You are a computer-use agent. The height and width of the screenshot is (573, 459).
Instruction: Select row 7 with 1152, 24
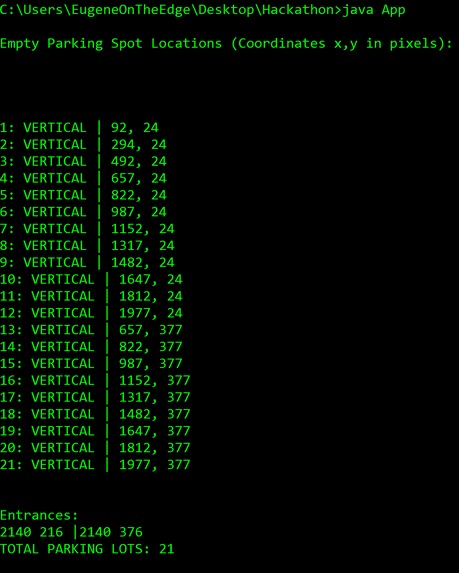87,228
